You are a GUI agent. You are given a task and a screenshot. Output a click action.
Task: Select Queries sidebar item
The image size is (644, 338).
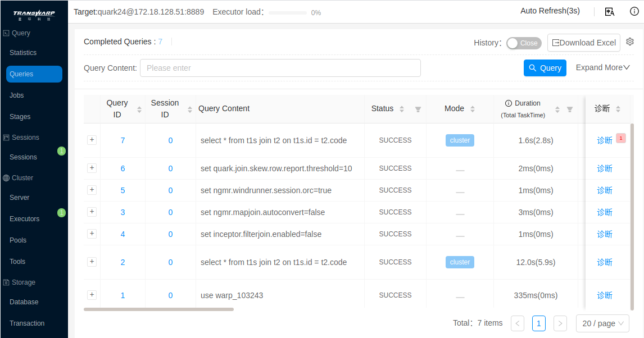(34, 74)
